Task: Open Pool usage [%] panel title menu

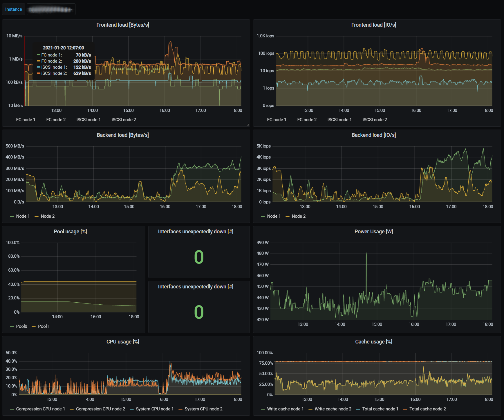Action: tap(70, 232)
